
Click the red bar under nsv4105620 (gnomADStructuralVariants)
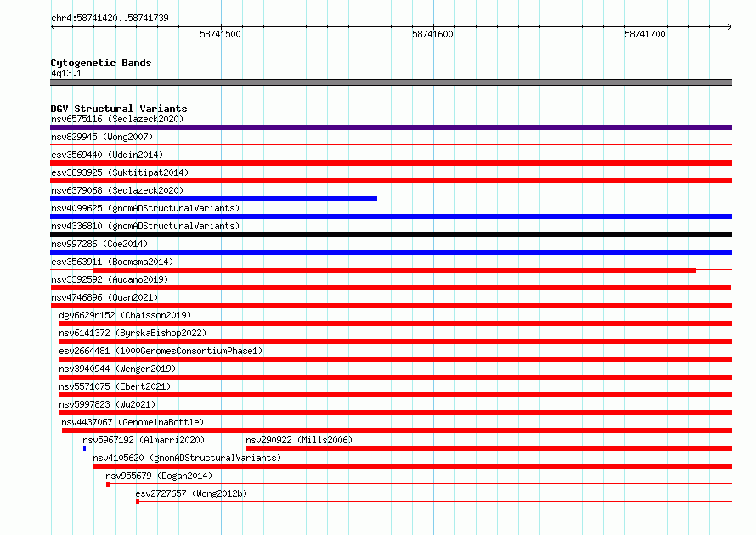[x=413, y=466]
